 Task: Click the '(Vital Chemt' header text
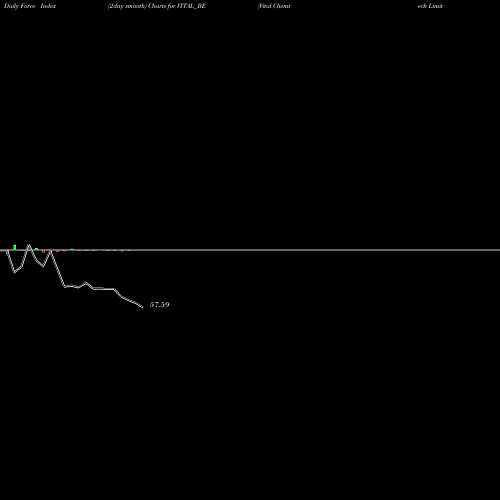pyautogui.click(x=274, y=6)
